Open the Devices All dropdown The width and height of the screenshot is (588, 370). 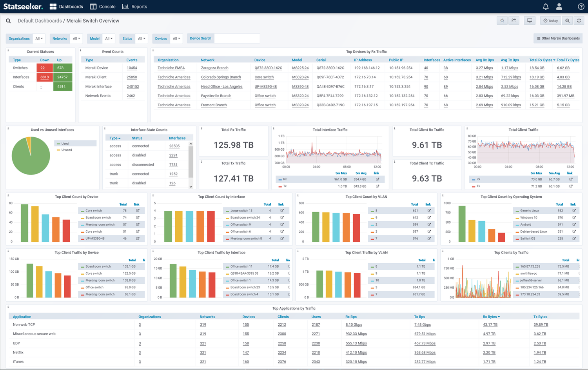point(176,38)
